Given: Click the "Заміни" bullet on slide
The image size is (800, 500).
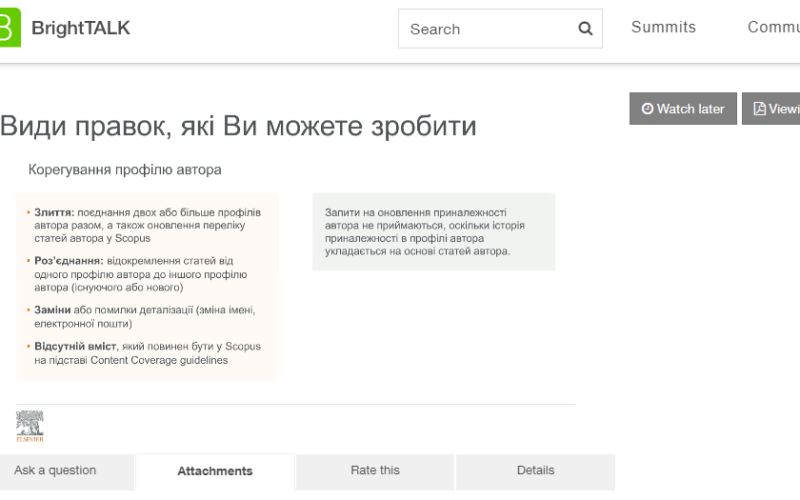Looking at the screenshot, I should [144, 317].
